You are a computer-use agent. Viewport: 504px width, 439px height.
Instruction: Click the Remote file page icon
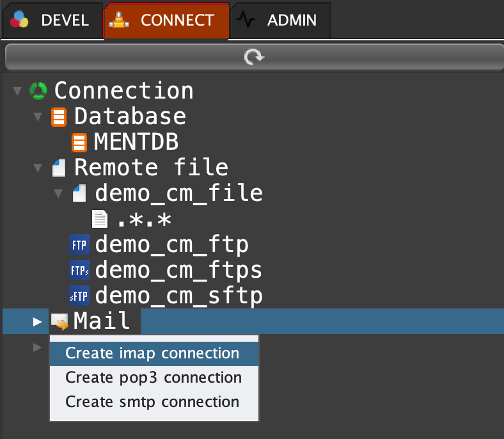pyautogui.click(x=59, y=168)
